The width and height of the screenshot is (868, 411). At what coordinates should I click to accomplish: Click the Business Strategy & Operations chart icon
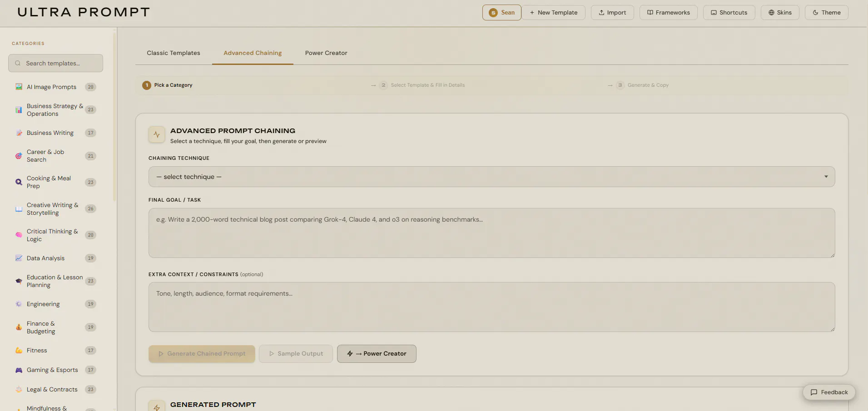(x=19, y=110)
